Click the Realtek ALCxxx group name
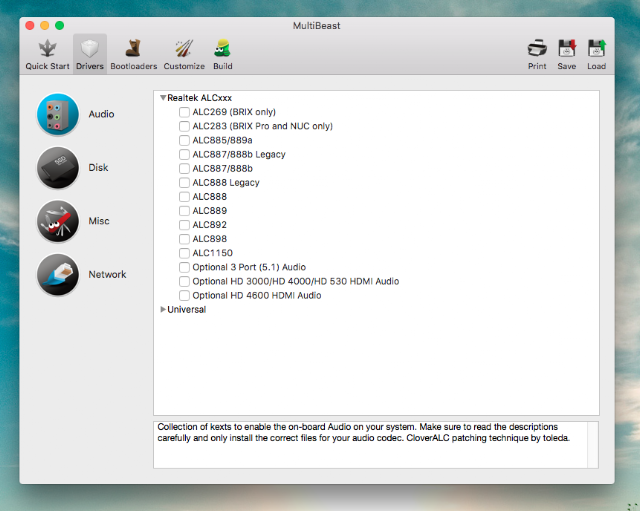 200,98
